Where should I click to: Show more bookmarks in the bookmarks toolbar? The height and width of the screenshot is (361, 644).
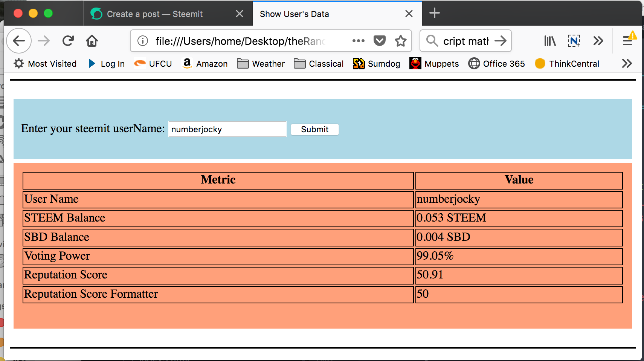tap(627, 63)
